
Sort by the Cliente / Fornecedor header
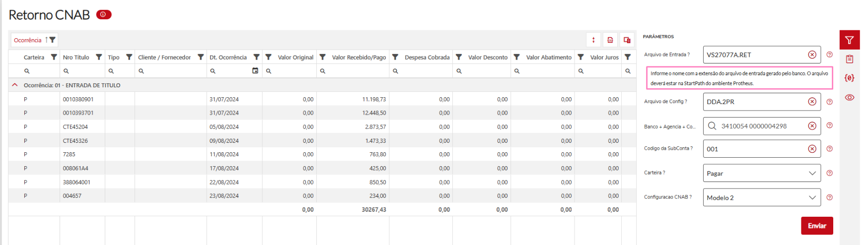[x=164, y=58]
